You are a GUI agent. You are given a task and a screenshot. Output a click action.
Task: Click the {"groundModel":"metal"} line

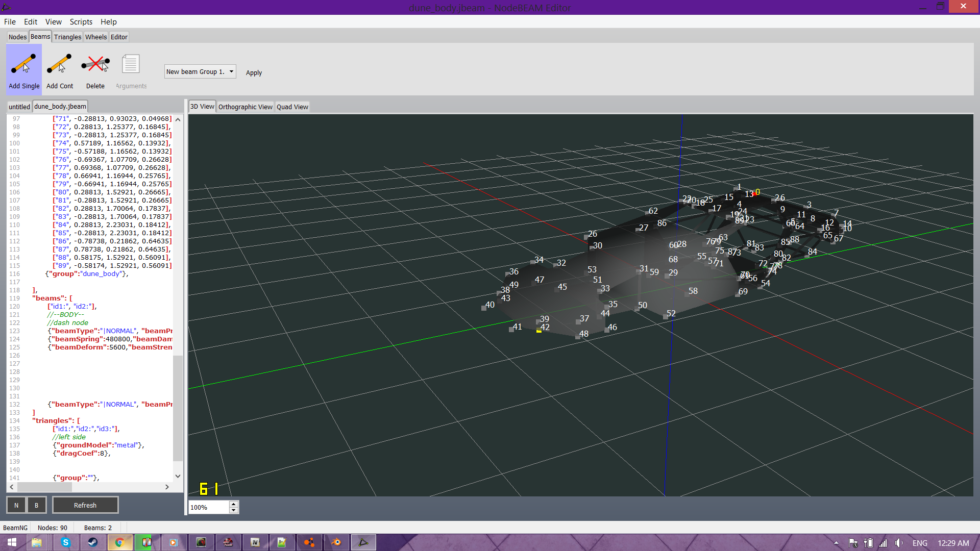(99, 445)
